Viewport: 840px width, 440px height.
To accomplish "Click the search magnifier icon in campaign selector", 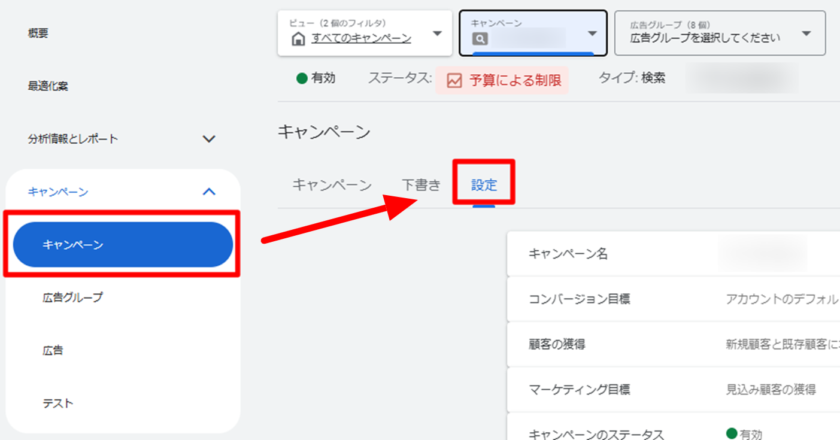I will pos(479,39).
